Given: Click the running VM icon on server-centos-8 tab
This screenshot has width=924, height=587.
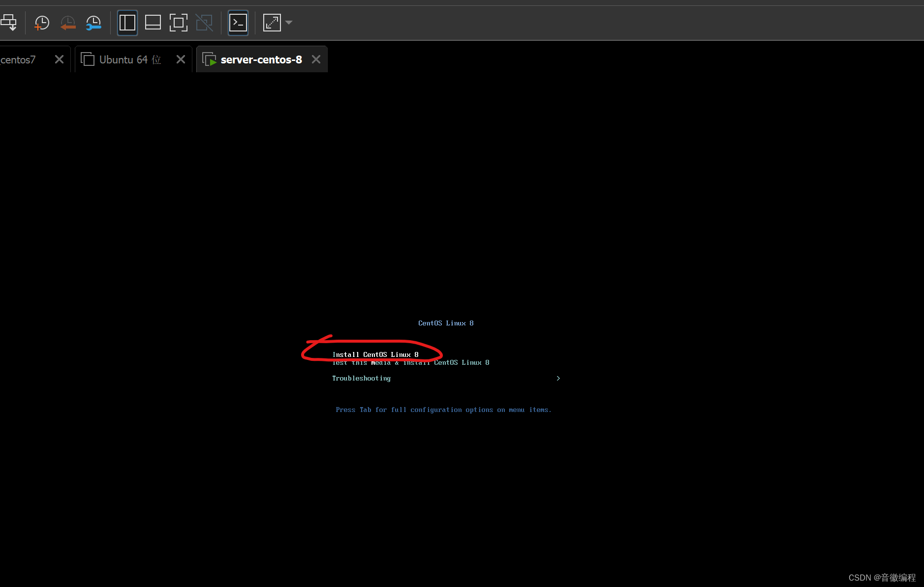Looking at the screenshot, I should click(x=209, y=59).
